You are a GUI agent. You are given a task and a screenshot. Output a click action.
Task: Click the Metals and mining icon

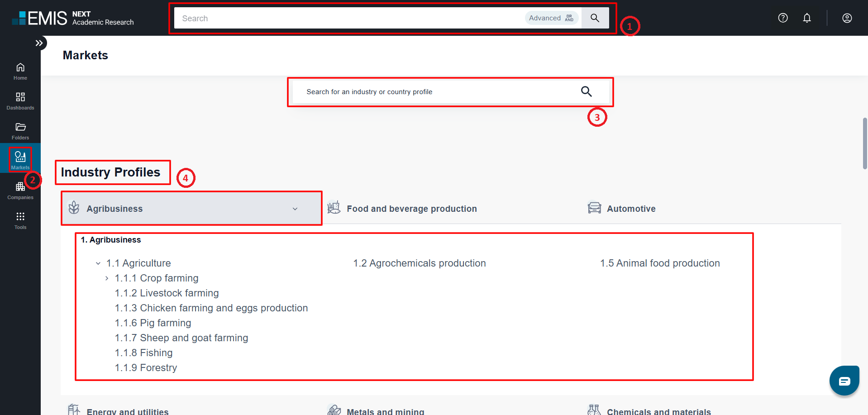click(x=334, y=410)
